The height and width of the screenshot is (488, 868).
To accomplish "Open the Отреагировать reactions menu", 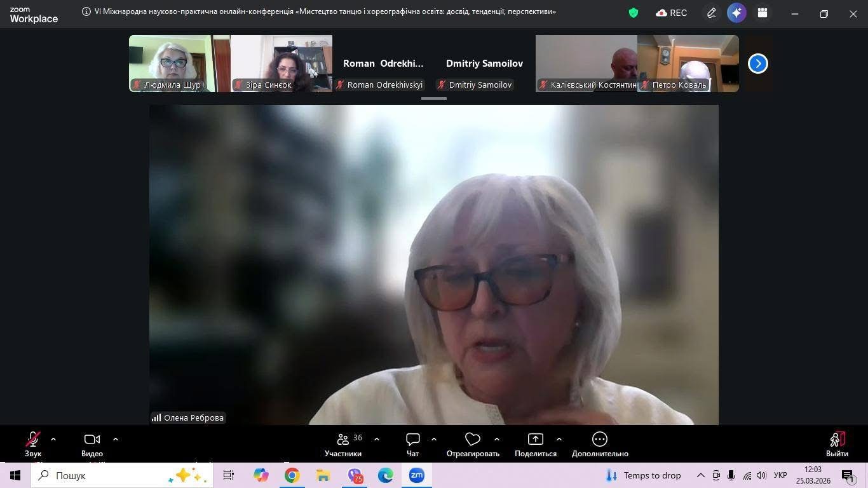I will pyautogui.click(x=473, y=445).
